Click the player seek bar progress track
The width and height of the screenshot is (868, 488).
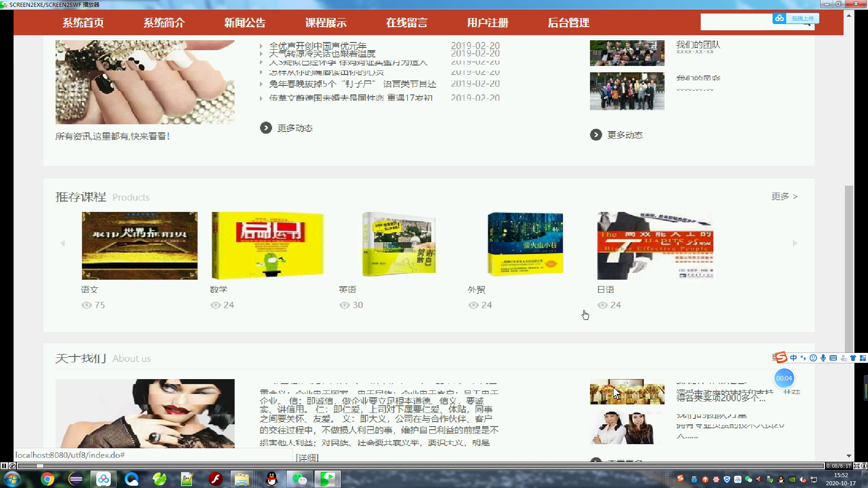(420, 466)
